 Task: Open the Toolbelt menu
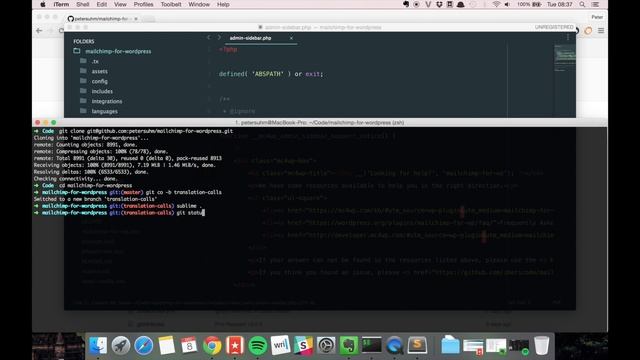[171, 4]
